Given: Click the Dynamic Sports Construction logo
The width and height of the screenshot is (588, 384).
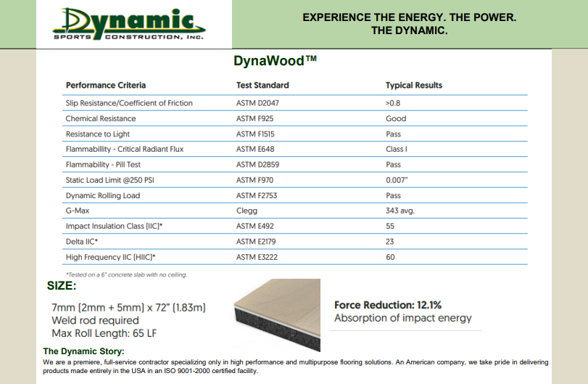Looking at the screenshot, I should (x=128, y=24).
